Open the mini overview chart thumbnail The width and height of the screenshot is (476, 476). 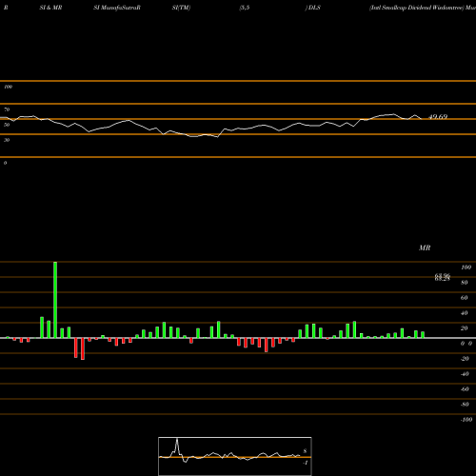pos(235,456)
